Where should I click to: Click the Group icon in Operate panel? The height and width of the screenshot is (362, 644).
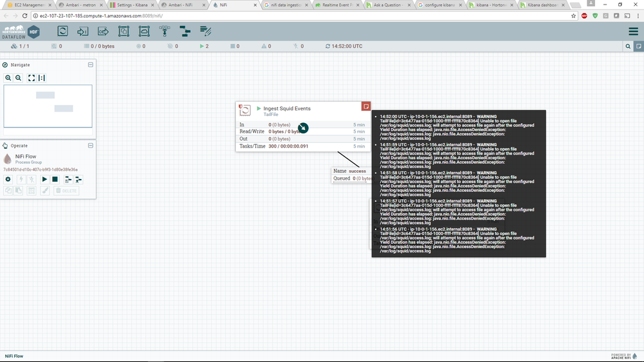(32, 191)
